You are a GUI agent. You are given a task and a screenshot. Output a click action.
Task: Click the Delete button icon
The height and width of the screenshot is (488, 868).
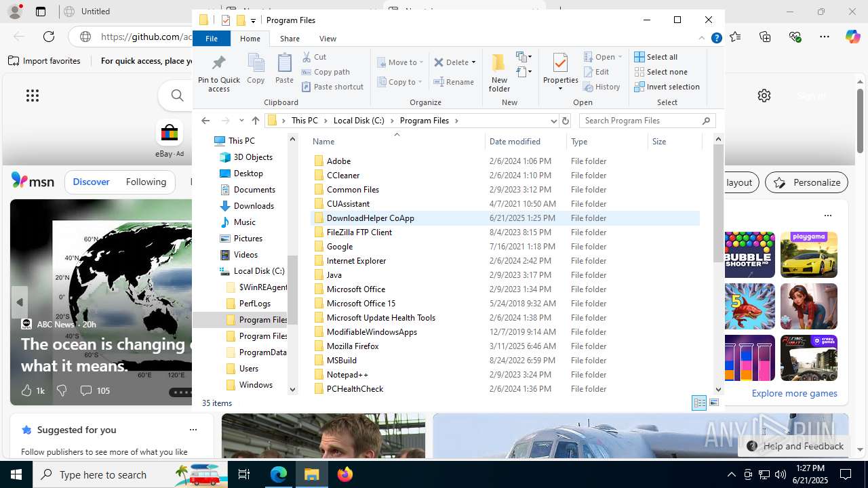[x=439, y=62]
